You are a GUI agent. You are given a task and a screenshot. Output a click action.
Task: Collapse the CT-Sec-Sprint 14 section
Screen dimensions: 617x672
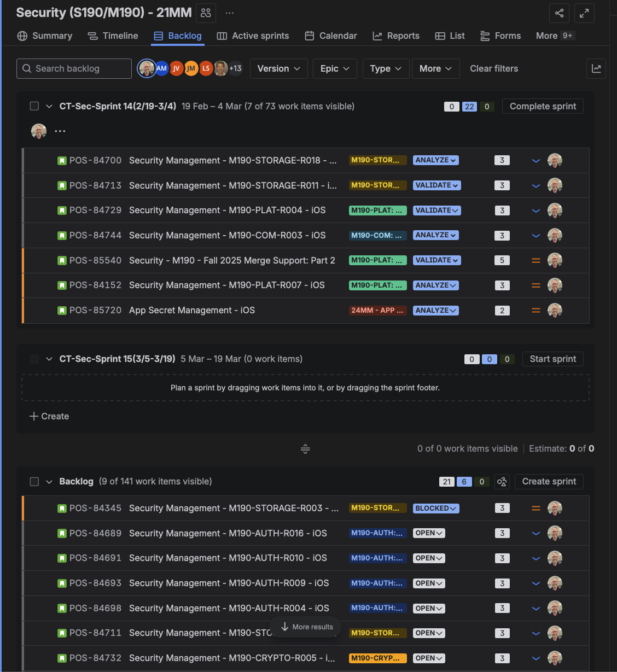pyautogui.click(x=49, y=106)
